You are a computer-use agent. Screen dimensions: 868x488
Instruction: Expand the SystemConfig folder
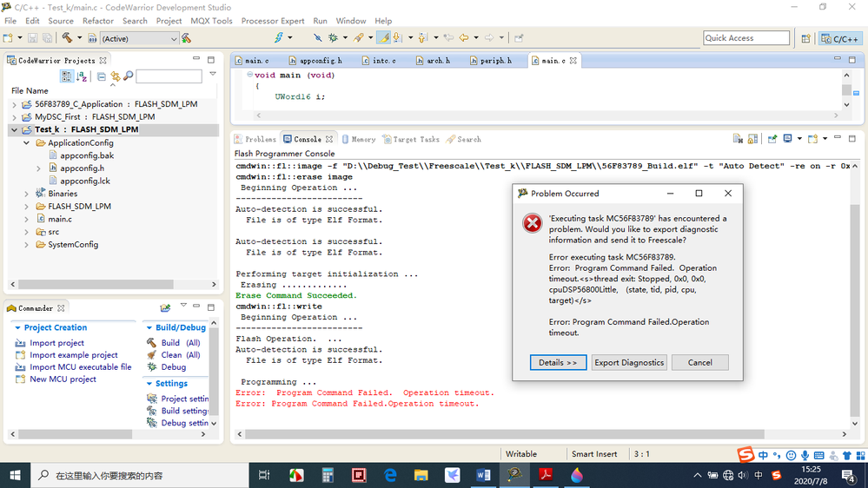[x=27, y=245]
